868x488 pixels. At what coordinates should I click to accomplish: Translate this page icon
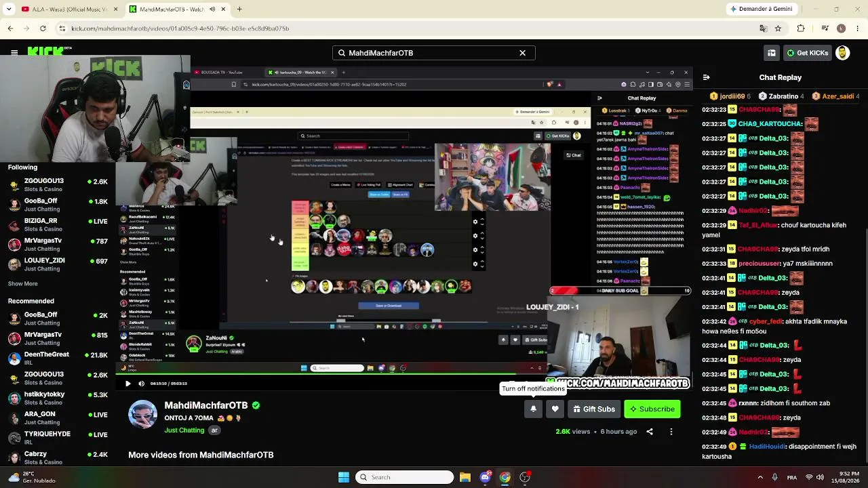tap(764, 28)
